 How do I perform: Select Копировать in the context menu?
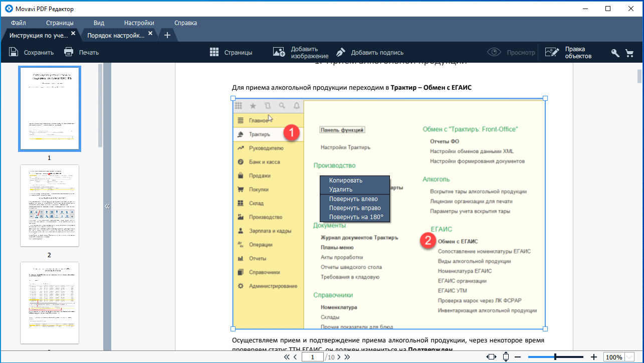345,180
